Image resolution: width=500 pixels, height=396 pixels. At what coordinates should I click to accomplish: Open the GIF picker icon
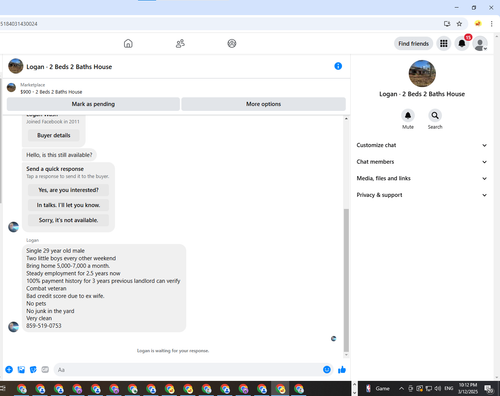pyautogui.click(x=45, y=369)
